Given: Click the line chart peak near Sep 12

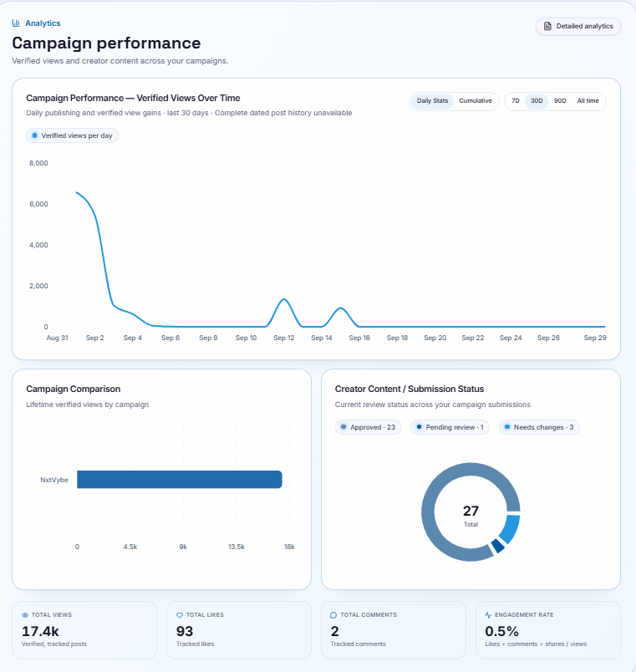Looking at the screenshot, I should (x=283, y=299).
